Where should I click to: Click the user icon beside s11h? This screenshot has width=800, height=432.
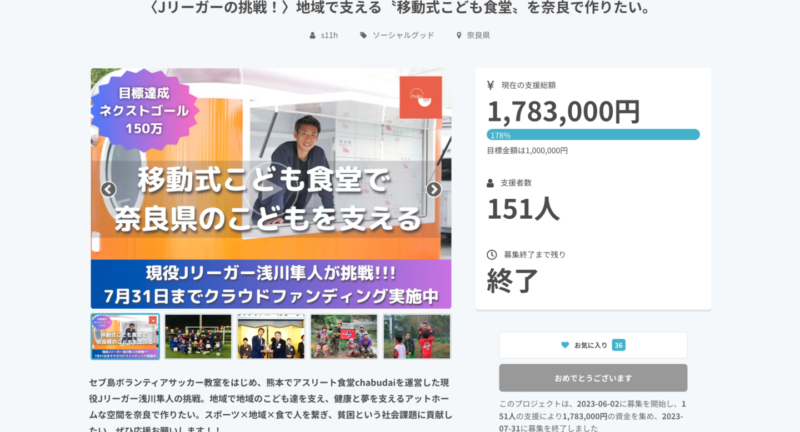312,35
